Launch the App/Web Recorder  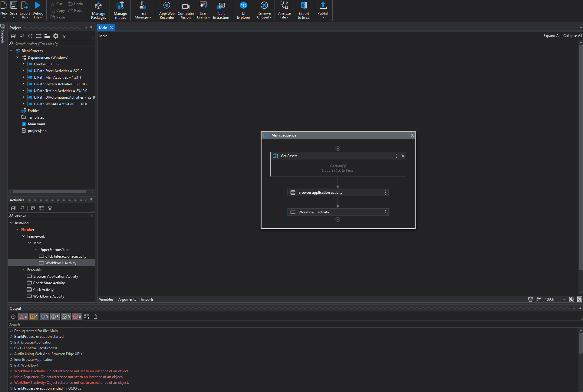166,10
